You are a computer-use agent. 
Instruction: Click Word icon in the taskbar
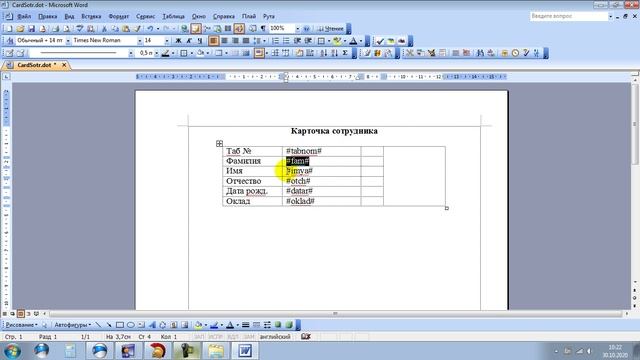click(245, 351)
